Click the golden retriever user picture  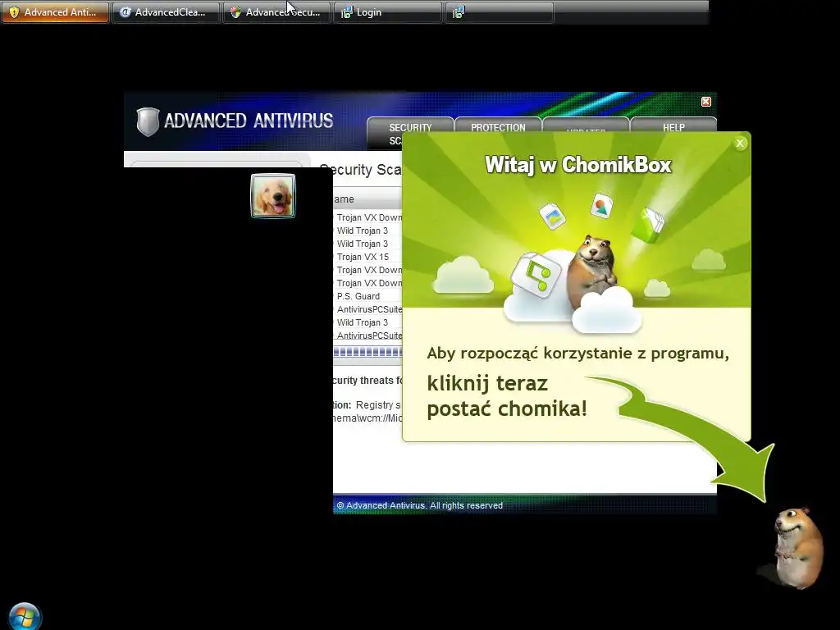click(x=273, y=196)
